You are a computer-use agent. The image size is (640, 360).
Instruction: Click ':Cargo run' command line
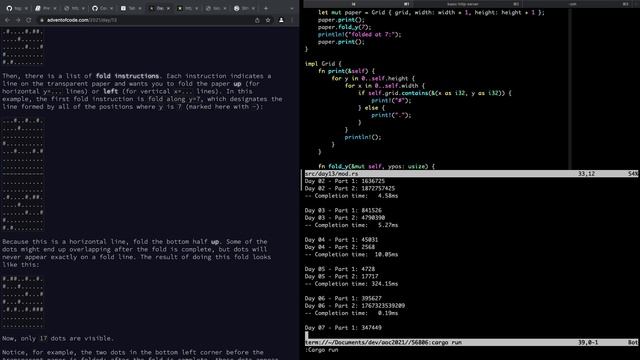tap(322, 350)
